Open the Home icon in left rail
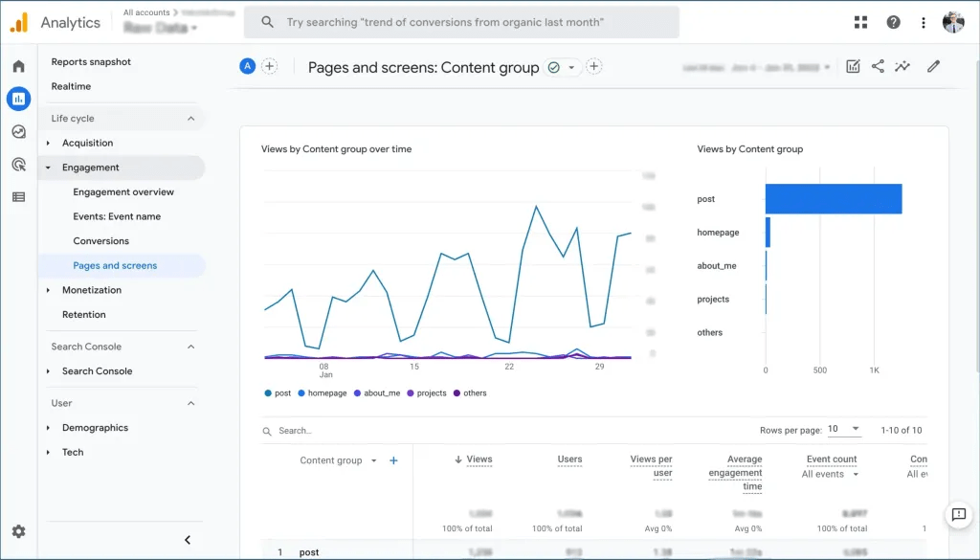The width and height of the screenshot is (980, 560). [x=19, y=66]
